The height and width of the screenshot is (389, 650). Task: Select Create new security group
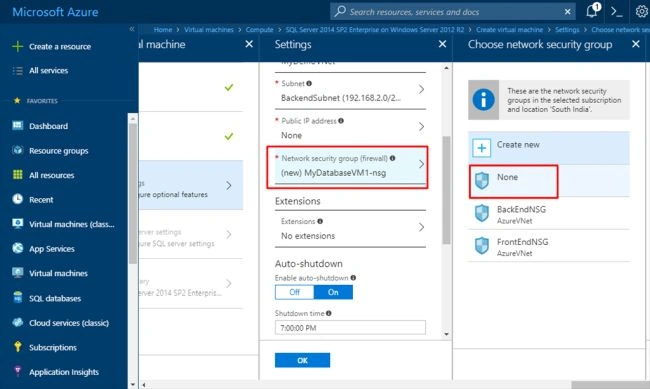pyautogui.click(x=549, y=148)
